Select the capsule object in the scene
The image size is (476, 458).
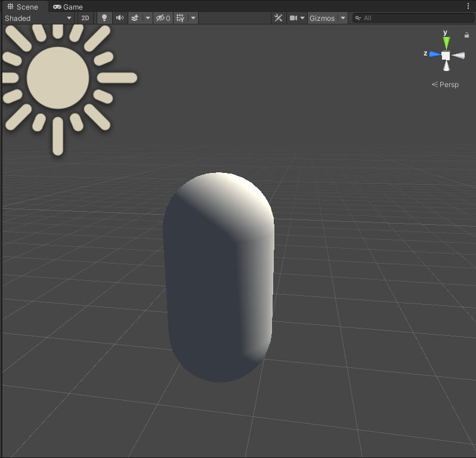pos(218,277)
